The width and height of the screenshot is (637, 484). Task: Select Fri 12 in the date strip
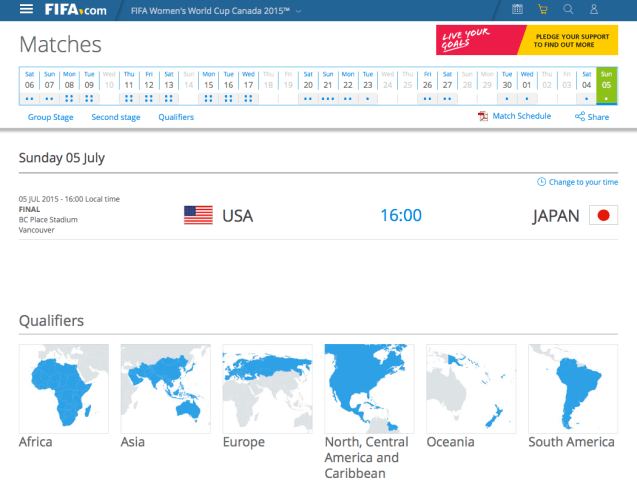click(x=149, y=86)
